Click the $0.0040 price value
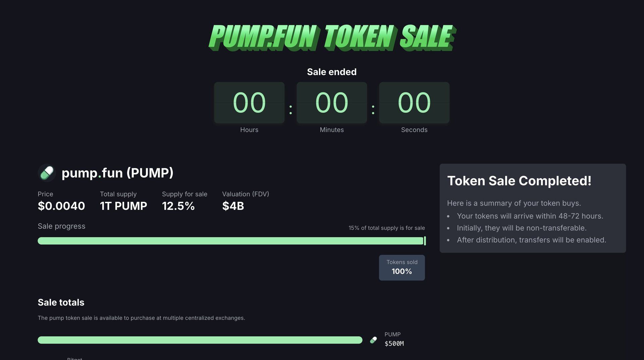The height and width of the screenshot is (360, 644). (61, 206)
